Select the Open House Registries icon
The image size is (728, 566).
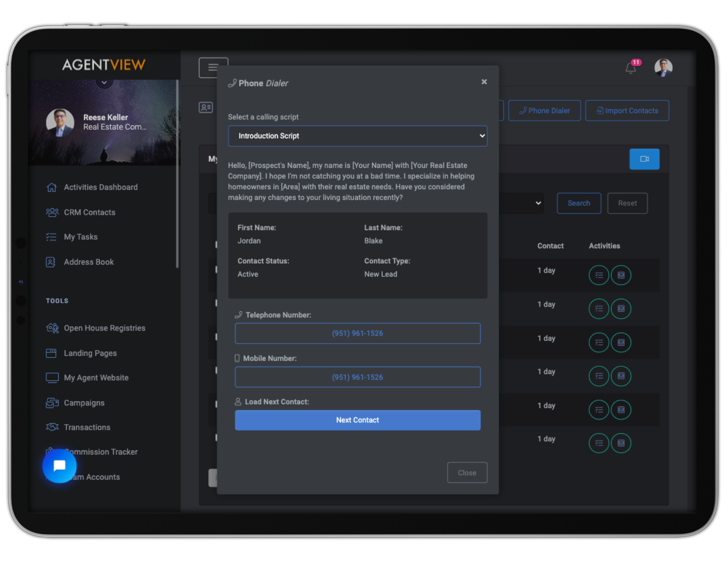click(51, 328)
